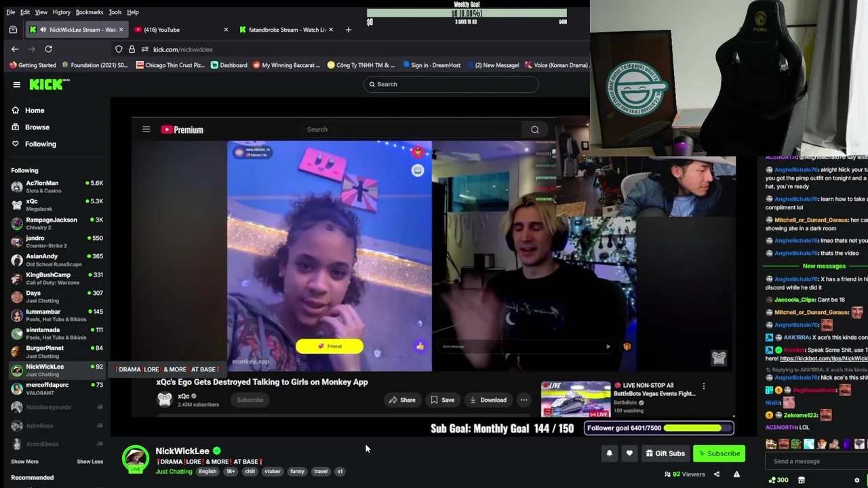The image size is (868, 488).
Task: Open Days channel in Following list
Action: coord(57,296)
